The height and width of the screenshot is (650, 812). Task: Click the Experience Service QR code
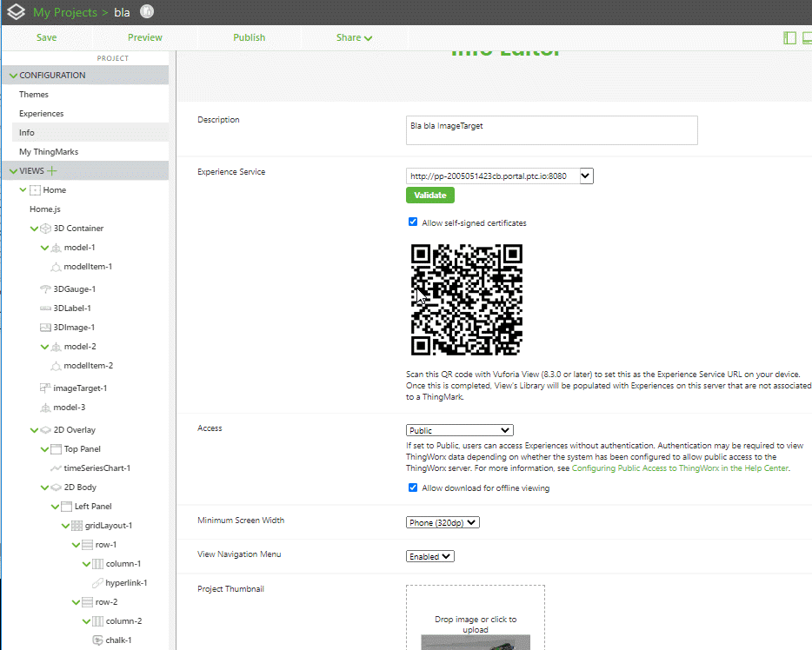[x=466, y=300]
